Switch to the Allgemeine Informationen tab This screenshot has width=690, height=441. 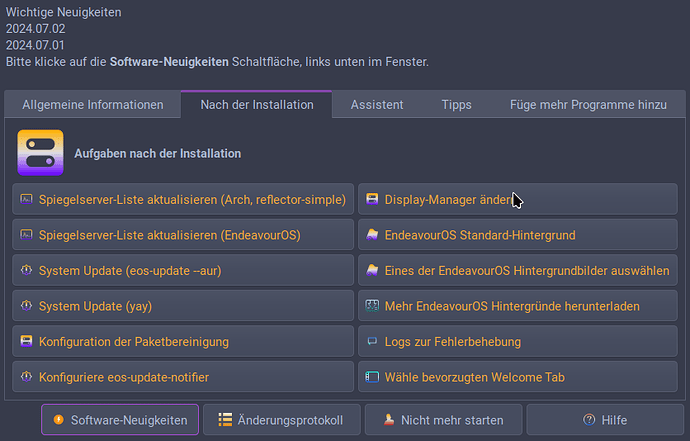[93, 105]
